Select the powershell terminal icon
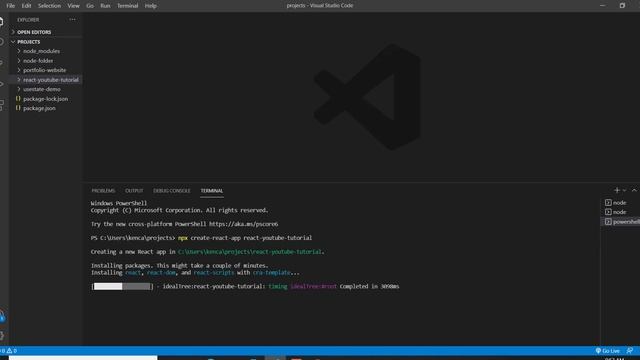Viewport: 640px width, 360px height. pyautogui.click(x=608, y=222)
